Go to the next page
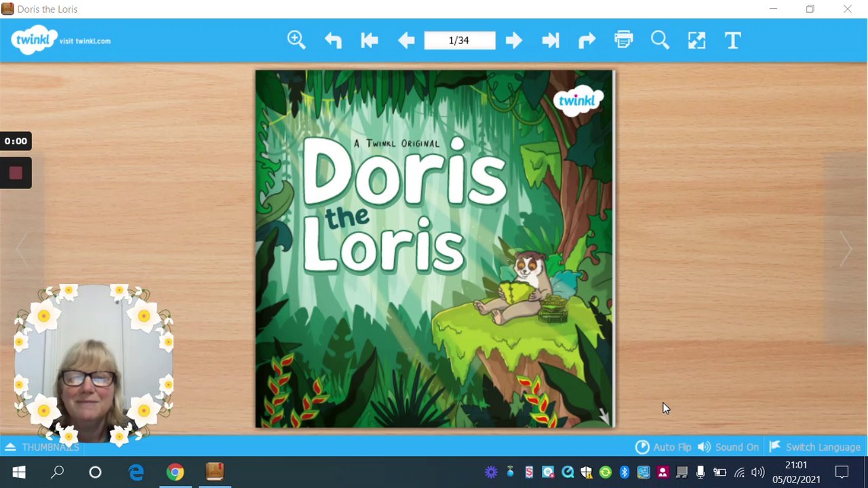This screenshot has width=868, height=488. tap(514, 41)
